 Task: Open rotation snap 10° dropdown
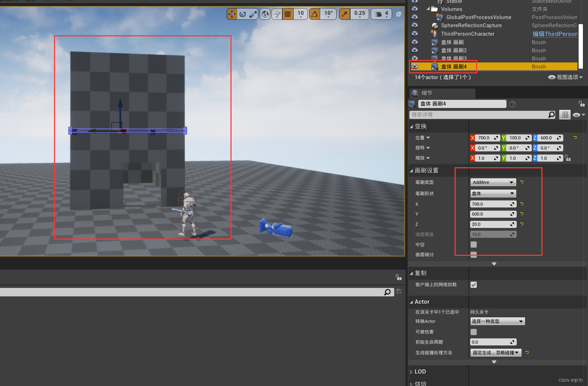(329, 14)
